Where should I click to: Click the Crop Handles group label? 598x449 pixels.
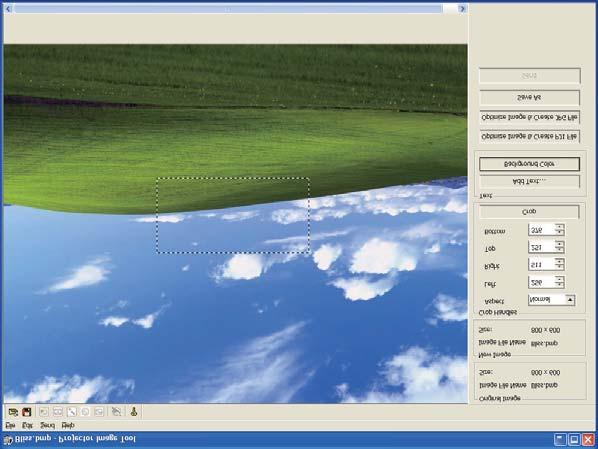click(x=498, y=312)
